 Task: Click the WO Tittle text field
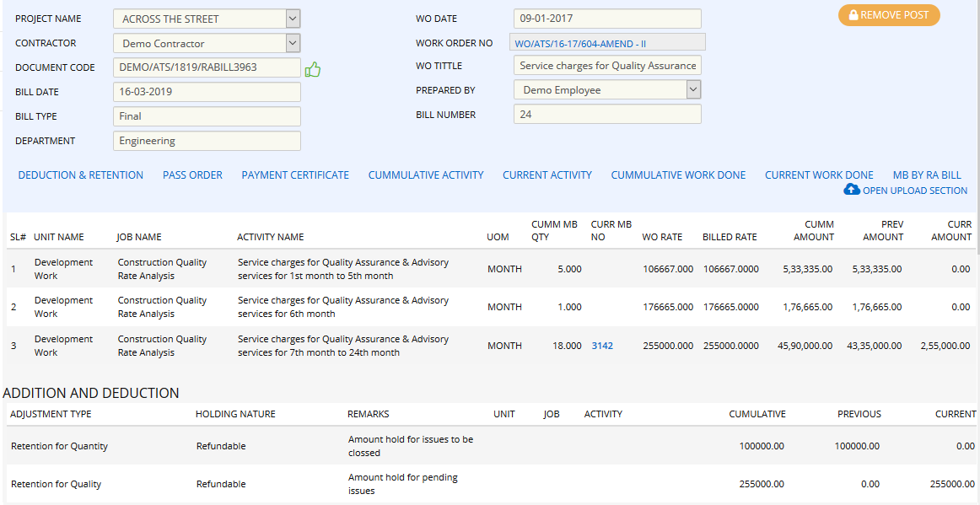pyautogui.click(x=607, y=65)
